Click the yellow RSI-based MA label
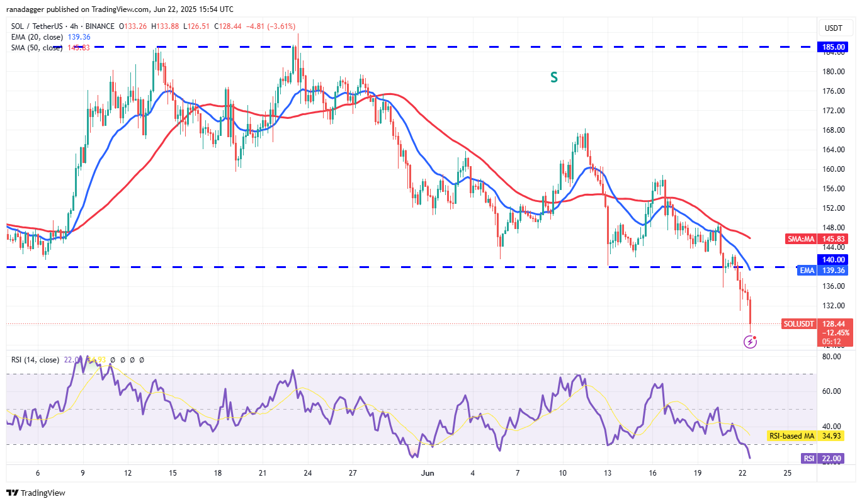The height and width of the screenshot is (504, 862). point(795,435)
